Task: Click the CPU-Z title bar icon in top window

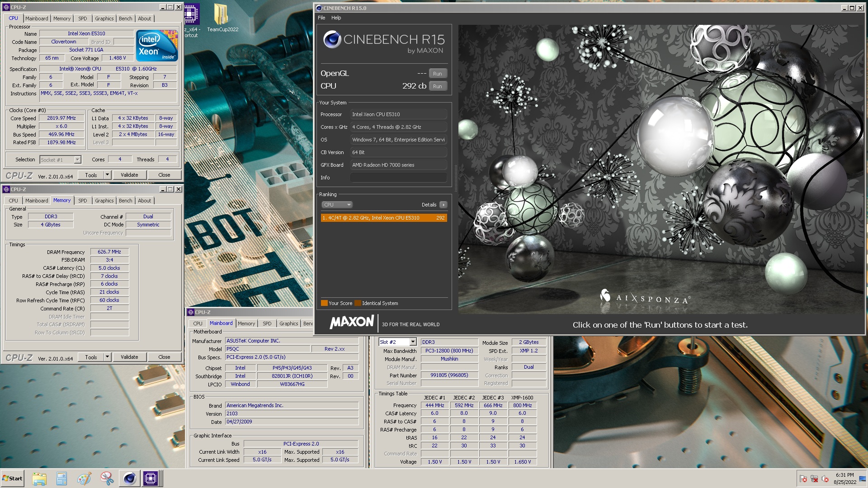Action: point(5,7)
